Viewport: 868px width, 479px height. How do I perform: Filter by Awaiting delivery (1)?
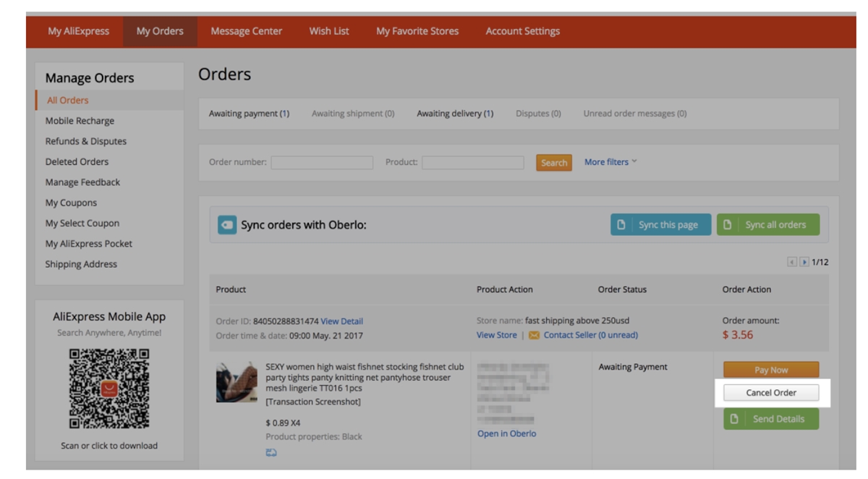455,114
